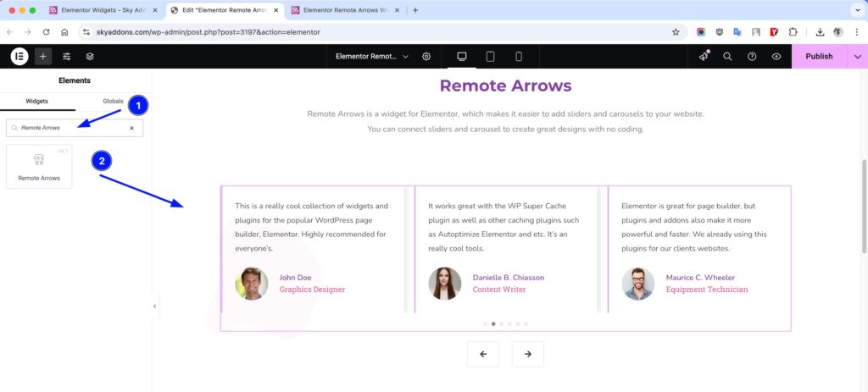Open the uBlock shield extension icon
The image size is (868, 392).
click(720, 32)
